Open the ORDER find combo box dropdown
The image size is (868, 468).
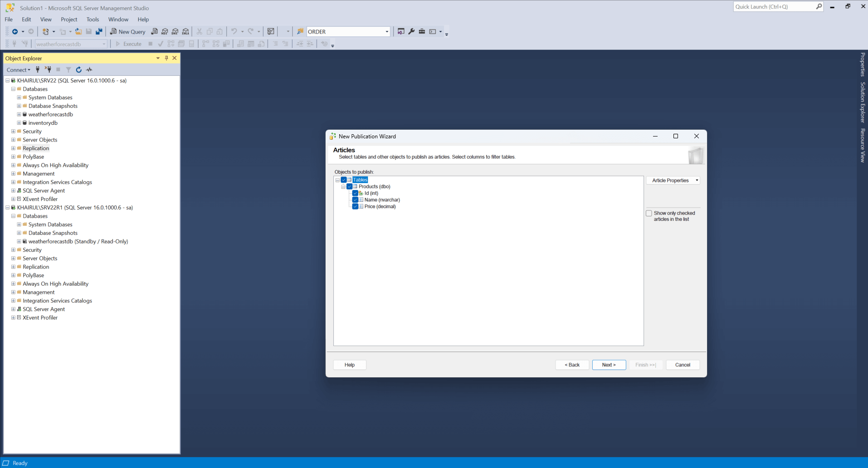point(387,32)
